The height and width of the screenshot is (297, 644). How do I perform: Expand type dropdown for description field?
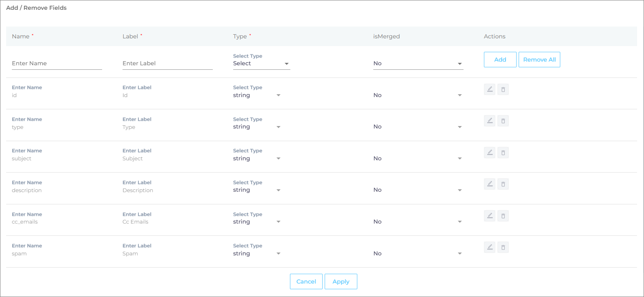tap(257, 190)
